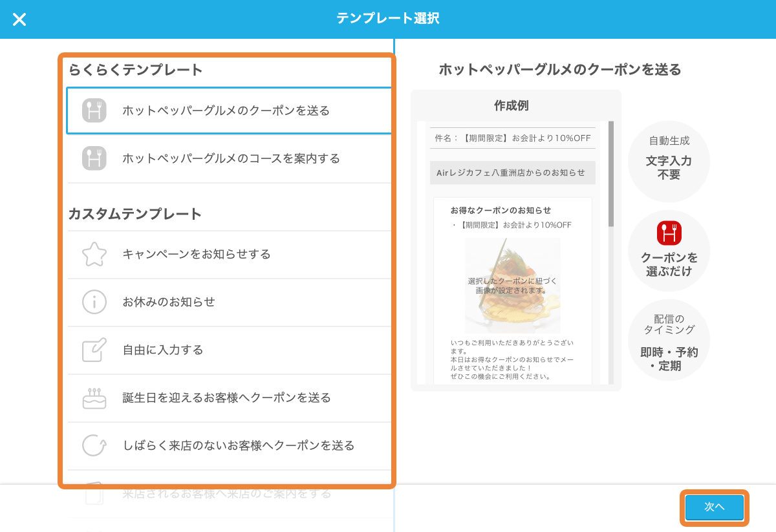Click the 文字入力不要 feature circle
Viewport: 776px width, 532px height.
[669, 162]
